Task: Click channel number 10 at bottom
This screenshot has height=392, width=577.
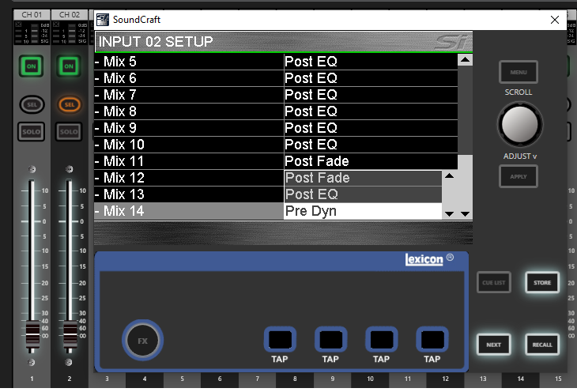Action: 370,379
